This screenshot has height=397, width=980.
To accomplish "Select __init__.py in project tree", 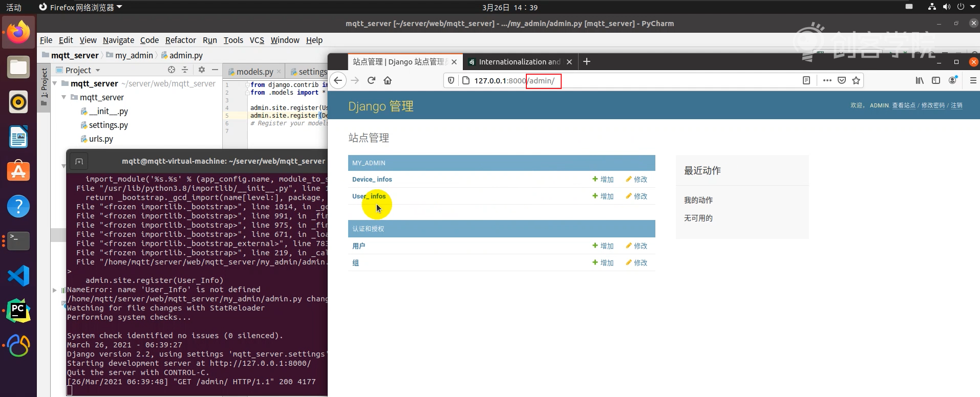I will [x=104, y=111].
